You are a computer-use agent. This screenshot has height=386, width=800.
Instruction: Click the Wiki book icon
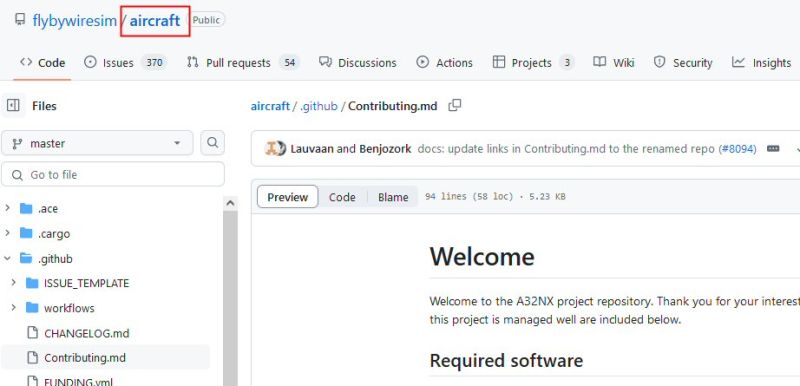pyautogui.click(x=599, y=62)
